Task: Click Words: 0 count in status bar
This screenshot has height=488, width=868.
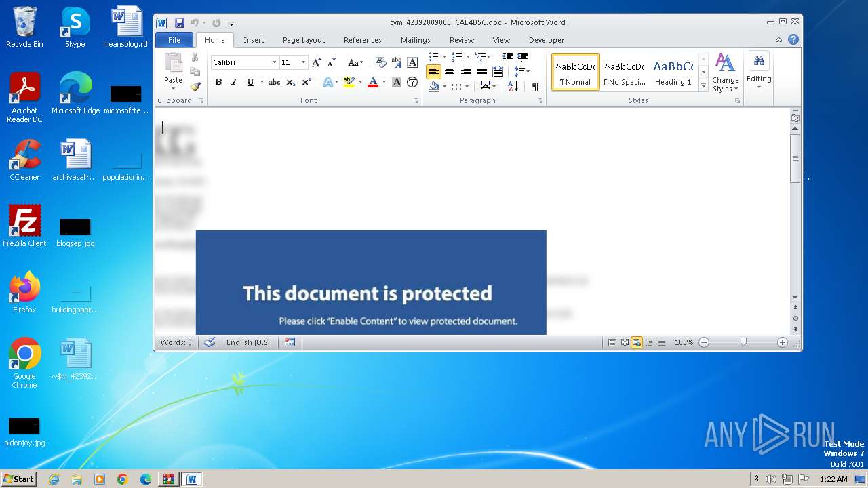Action: click(176, 342)
